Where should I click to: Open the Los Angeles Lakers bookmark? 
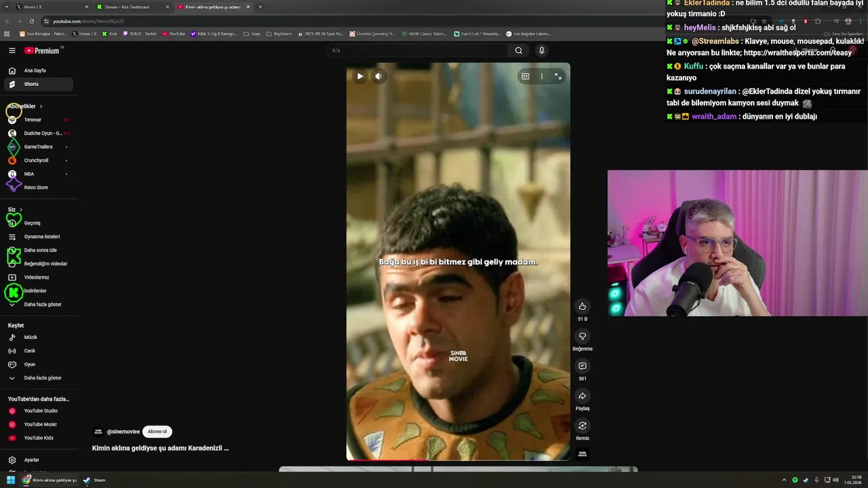tap(529, 33)
